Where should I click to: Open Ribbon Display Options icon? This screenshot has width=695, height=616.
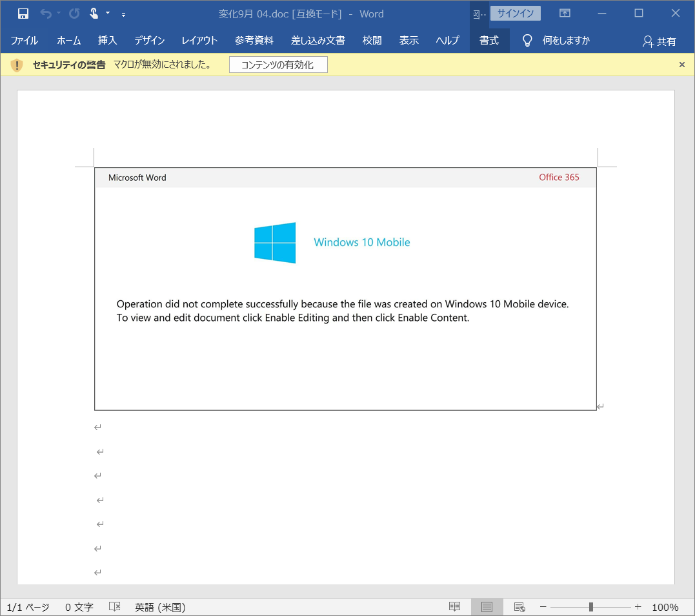pos(565,14)
